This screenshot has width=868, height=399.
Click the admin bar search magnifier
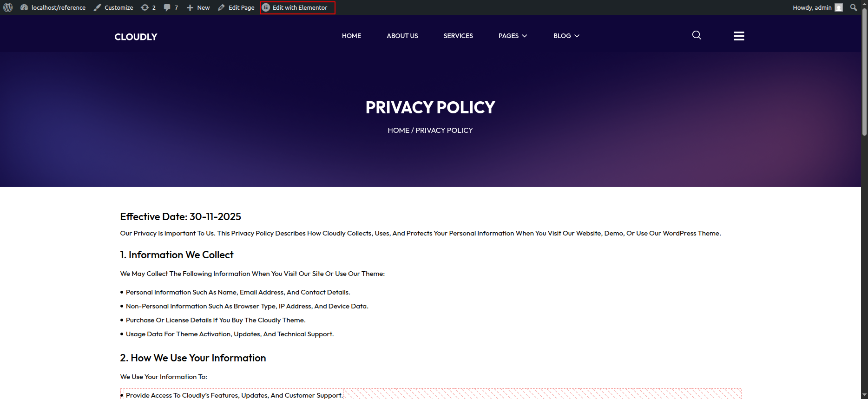point(854,7)
